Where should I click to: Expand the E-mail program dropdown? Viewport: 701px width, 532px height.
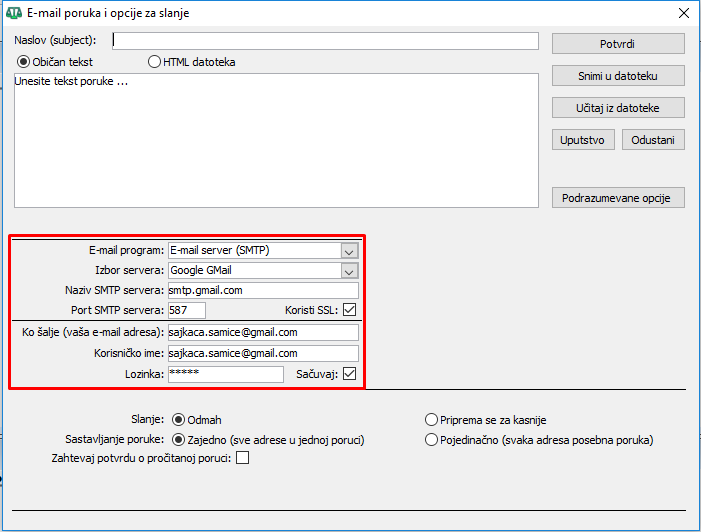349,251
